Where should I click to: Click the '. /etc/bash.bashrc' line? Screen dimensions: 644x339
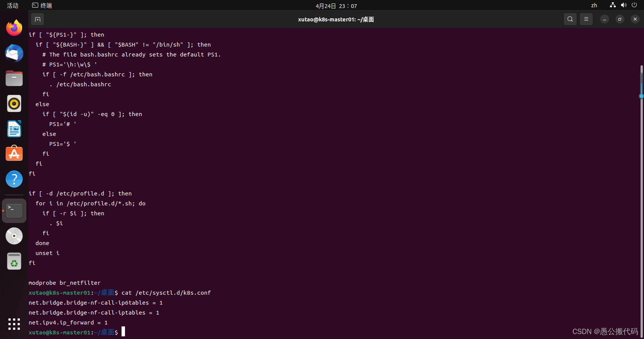tap(80, 84)
